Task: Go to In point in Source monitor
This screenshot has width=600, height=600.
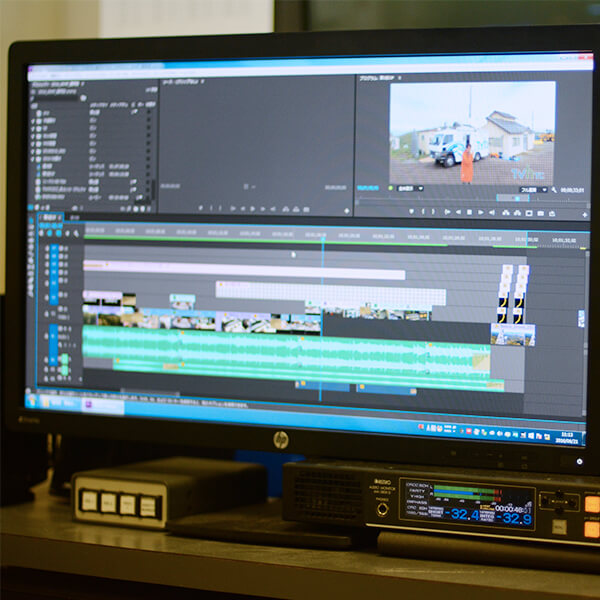Action: pyautogui.click(x=233, y=209)
